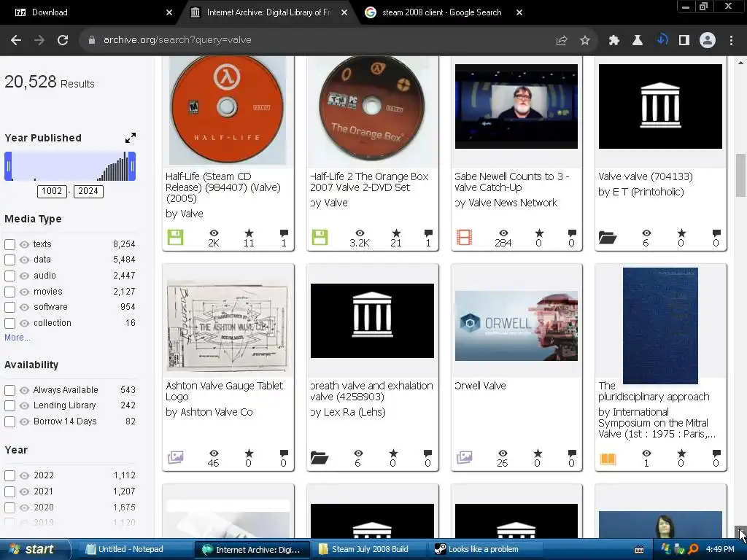Check the 2022 year checkbox

pyautogui.click(x=9, y=475)
